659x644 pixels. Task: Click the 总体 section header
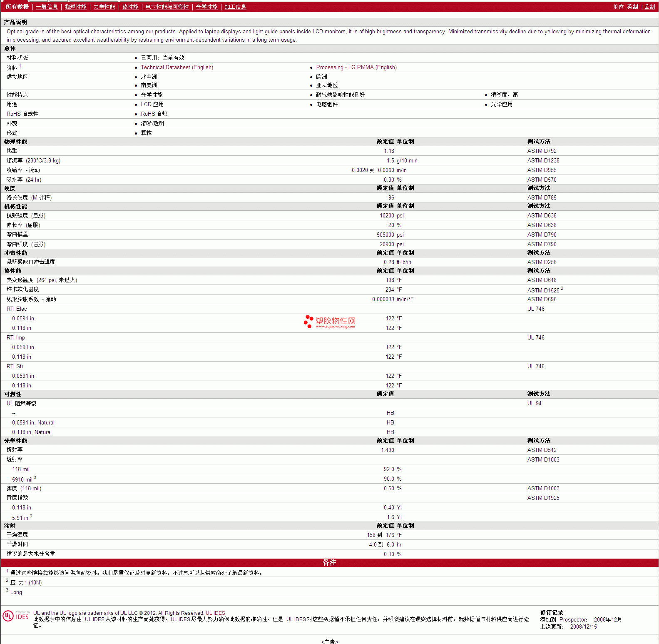(10, 49)
